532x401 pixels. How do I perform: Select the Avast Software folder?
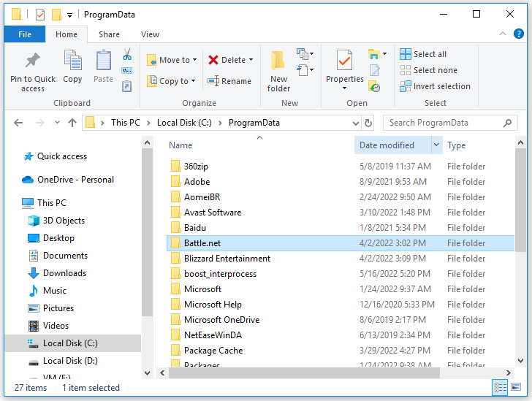[341, 213]
